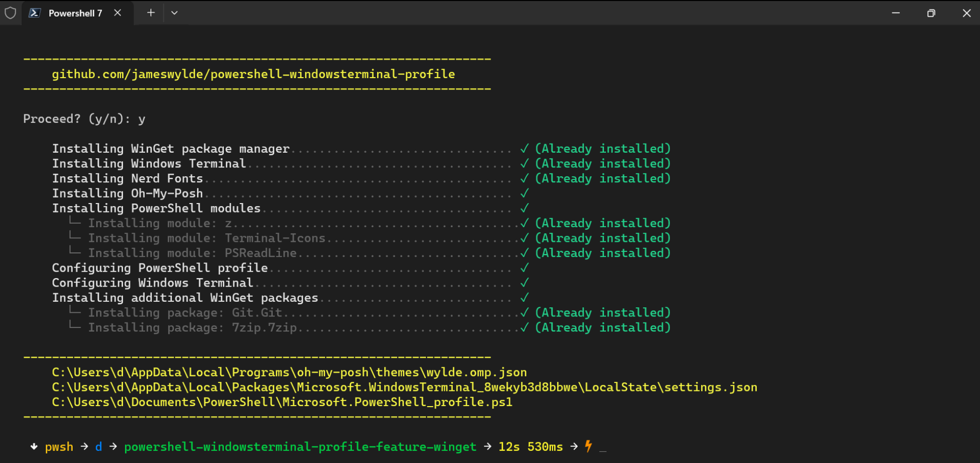Click the checkmark beside Configuring Windows Terminal
This screenshot has width=980, height=463.
point(524,283)
